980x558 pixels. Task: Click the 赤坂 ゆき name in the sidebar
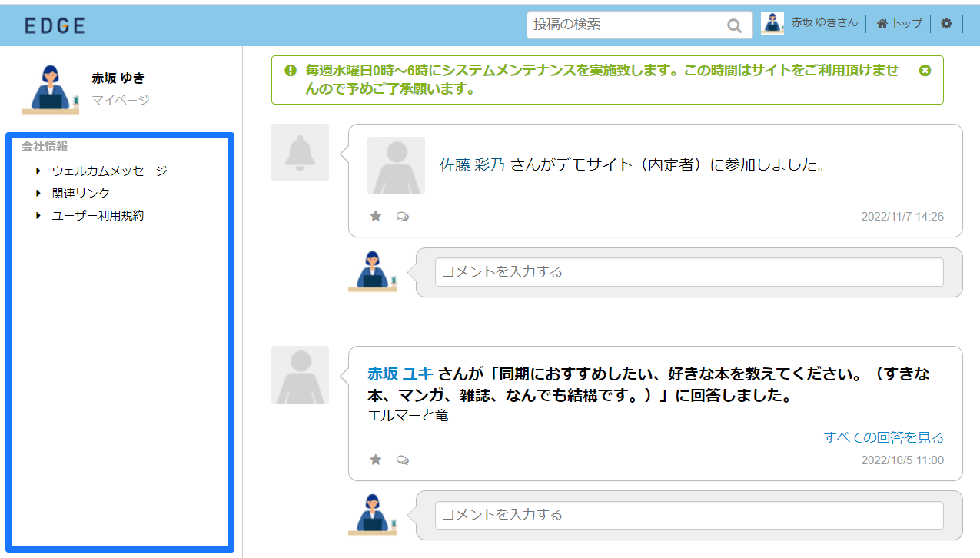click(x=118, y=78)
